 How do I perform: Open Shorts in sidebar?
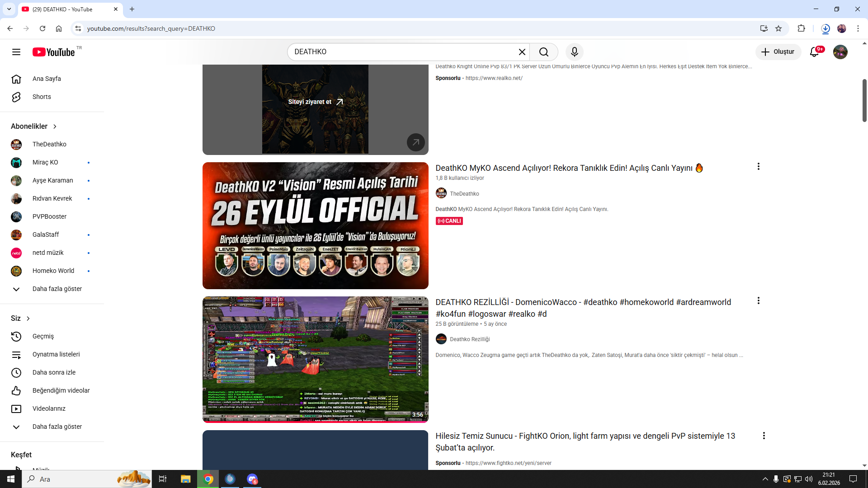52,97
